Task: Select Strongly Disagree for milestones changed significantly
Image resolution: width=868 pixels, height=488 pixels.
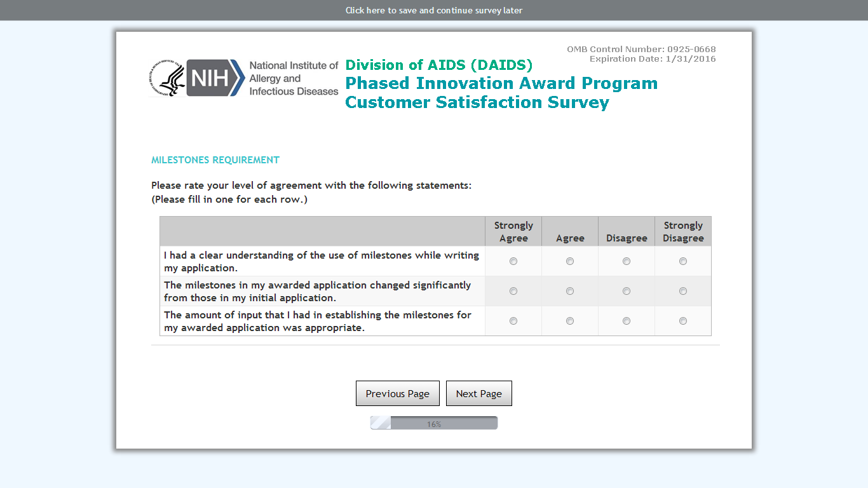Action: pyautogui.click(x=683, y=291)
